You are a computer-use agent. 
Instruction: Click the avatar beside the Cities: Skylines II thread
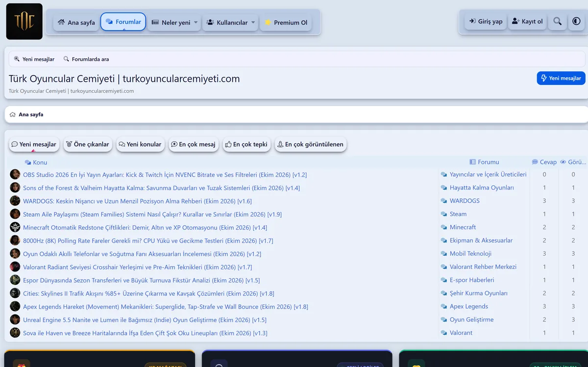point(15,294)
